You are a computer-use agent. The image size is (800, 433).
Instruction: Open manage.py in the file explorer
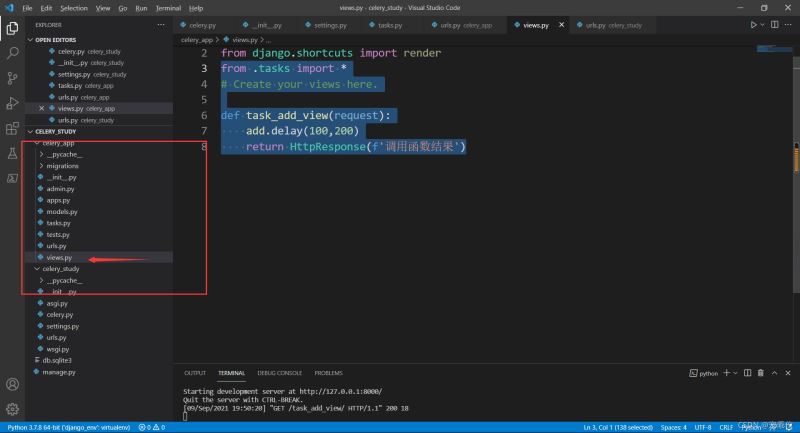coord(58,372)
